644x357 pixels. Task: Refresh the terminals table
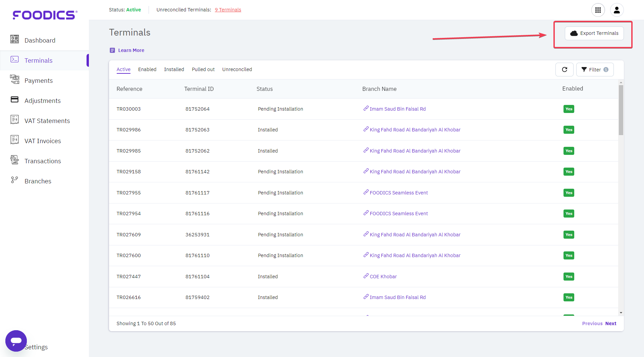click(565, 69)
